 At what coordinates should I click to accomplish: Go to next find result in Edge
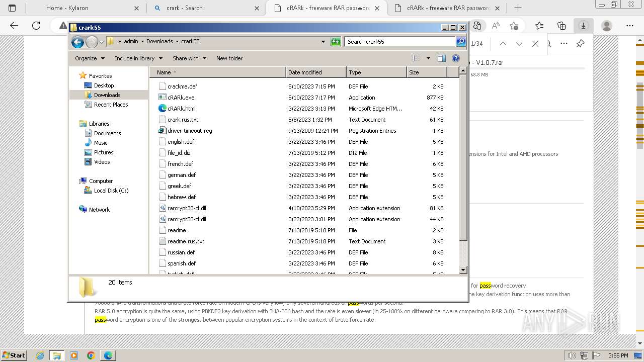(519, 44)
